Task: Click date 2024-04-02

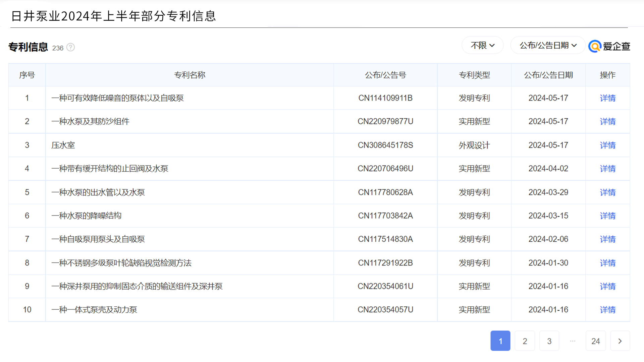Action: (548, 169)
